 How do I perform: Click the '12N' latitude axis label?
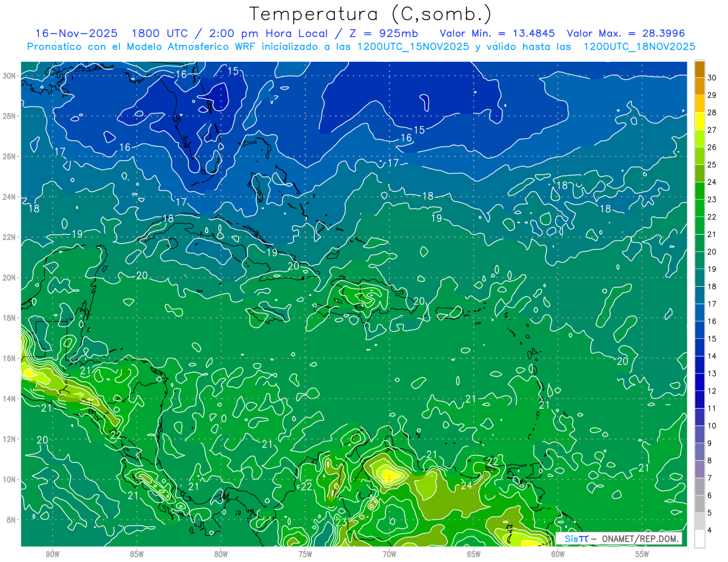[x=10, y=439]
